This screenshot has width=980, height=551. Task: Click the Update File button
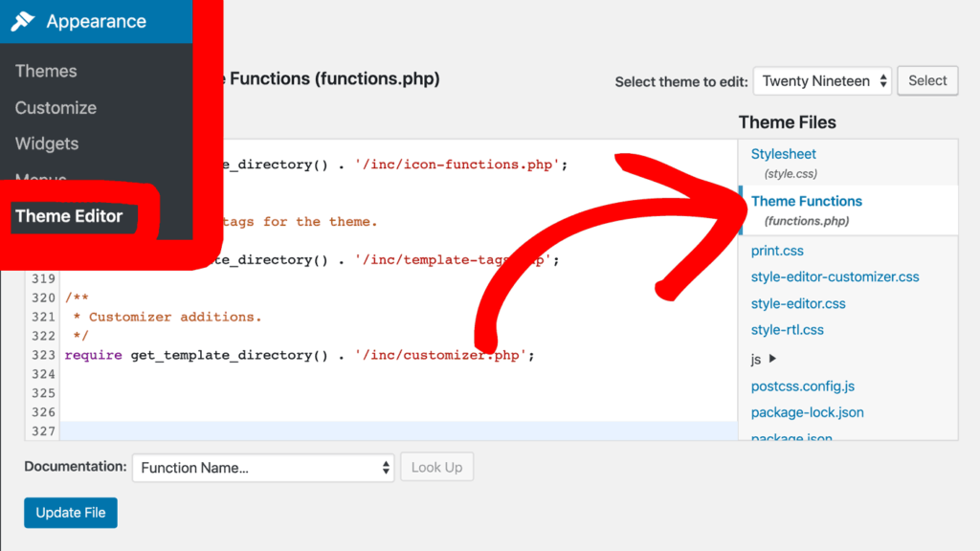coord(71,513)
